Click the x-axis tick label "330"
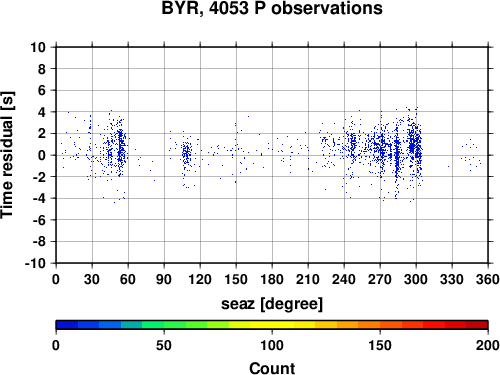Image resolution: width=500 pixels, height=375 pixels. pos(452,279)
